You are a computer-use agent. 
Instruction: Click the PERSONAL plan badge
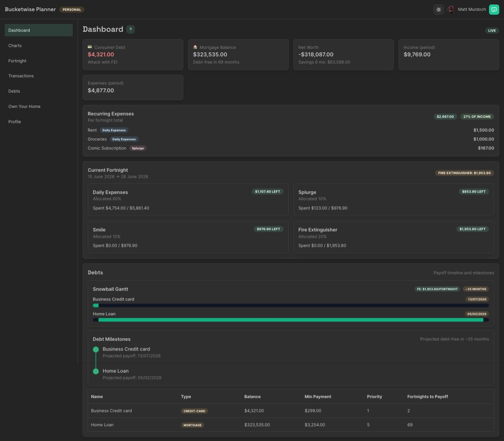coord(72,10)
